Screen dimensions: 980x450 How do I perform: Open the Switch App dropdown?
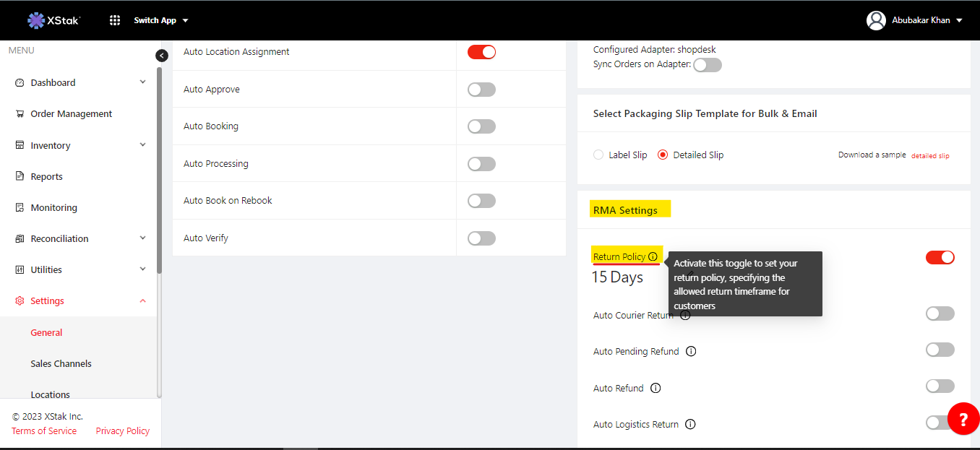160,20
